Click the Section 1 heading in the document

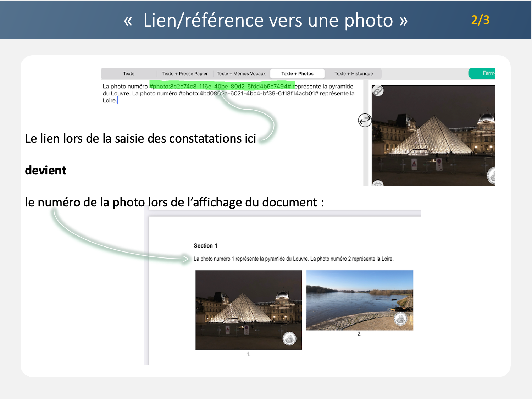pyautogui.click(x=205, y=246)
